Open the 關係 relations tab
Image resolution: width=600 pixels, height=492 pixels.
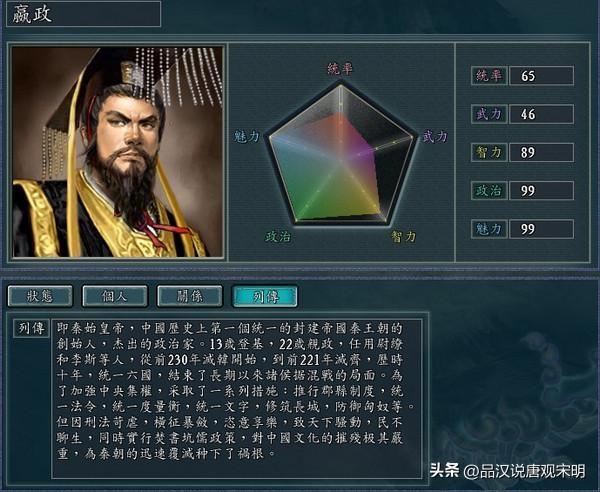(189, 296)
